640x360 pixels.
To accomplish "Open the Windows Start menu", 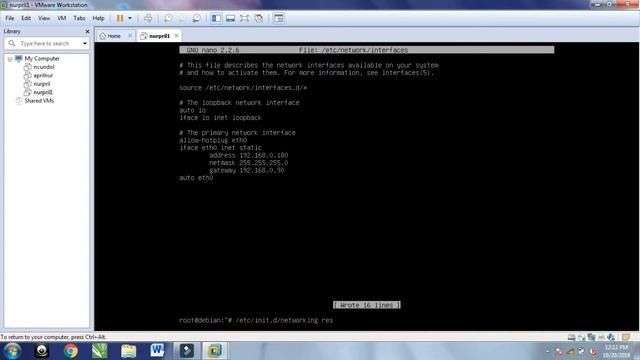I will pyautogui.click(x=11, y=351).
